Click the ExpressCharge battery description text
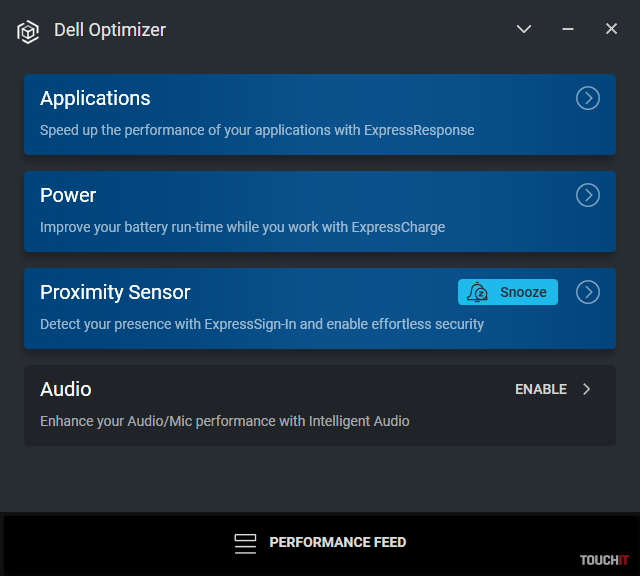The width and height of the screenshot is (640, 576). point(242,227)
